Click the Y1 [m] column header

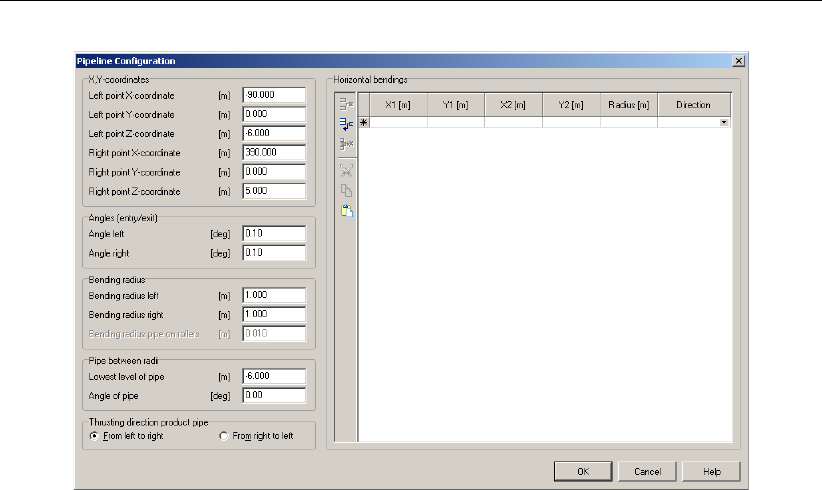click(x=456, y=105)
